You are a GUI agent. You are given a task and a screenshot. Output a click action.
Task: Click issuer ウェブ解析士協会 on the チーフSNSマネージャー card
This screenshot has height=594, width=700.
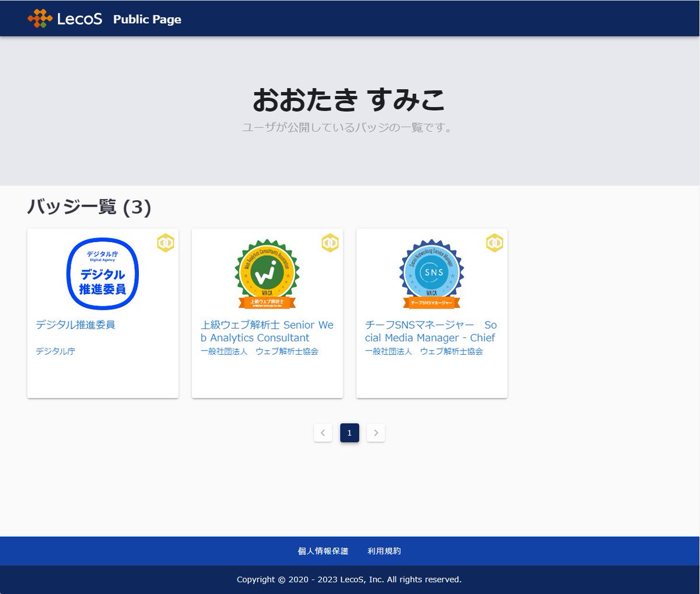(x=424, y=351)
